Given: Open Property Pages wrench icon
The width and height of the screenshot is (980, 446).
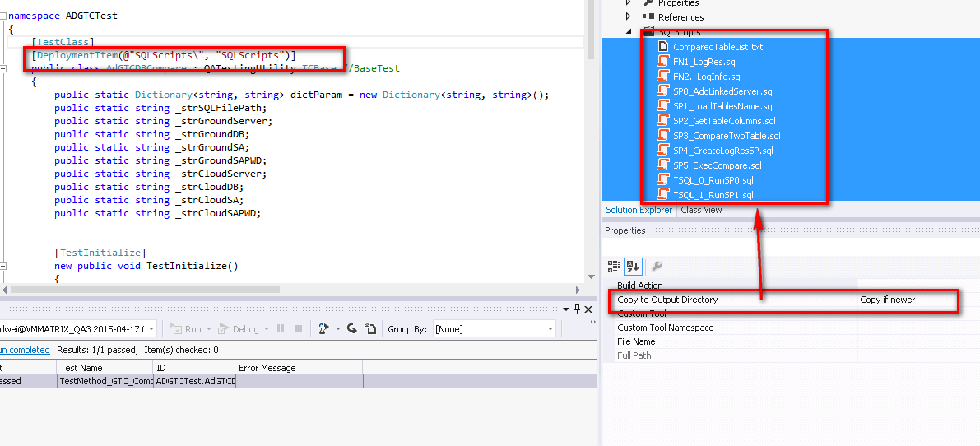Looking at the screenshot, I should [x=657, y=267].
